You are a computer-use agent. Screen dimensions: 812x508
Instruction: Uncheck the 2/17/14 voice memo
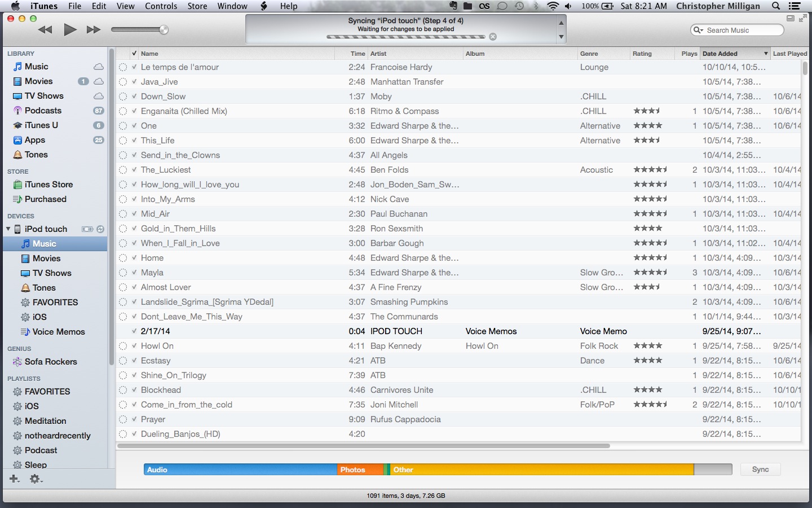tap(134, 331)
